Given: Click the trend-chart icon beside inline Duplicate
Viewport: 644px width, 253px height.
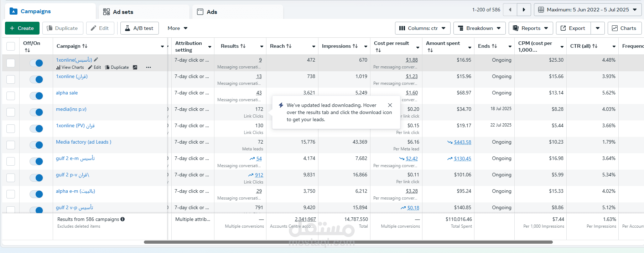Looking at the screenshot, I should click(135, 67).
